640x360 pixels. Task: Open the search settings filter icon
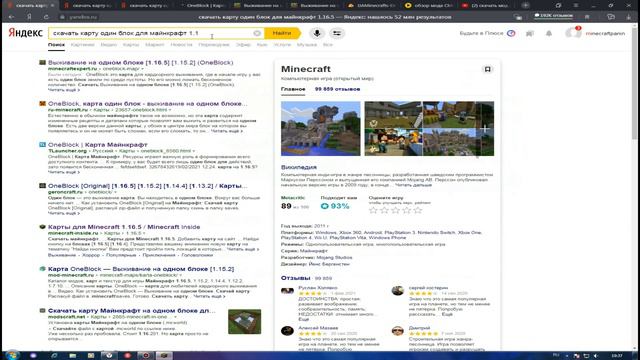coord(337,33)
